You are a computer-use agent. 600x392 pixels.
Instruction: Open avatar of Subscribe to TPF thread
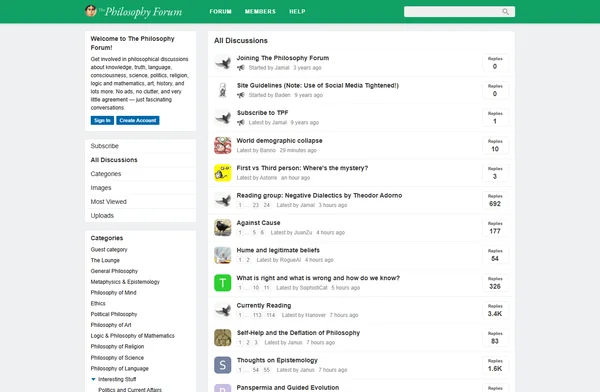pos(223,118)
